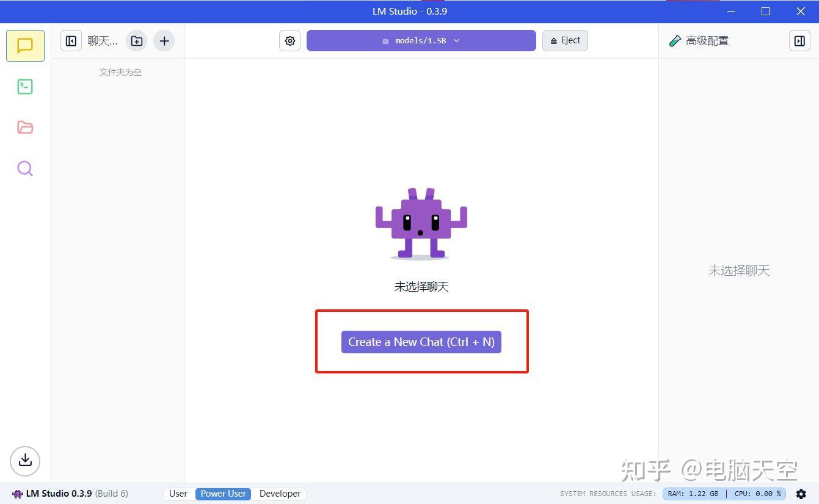Open the Discover search icon in the sidebar
819x504 pixels.
pyautogui.click(x=25, y=168)
